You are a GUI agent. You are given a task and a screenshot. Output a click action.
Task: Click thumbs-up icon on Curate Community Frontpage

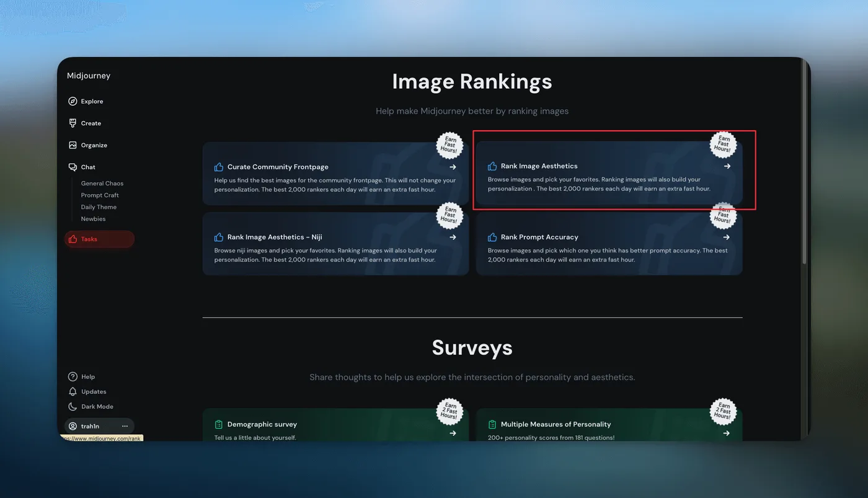pyautogui.click(x=218, y=167)
